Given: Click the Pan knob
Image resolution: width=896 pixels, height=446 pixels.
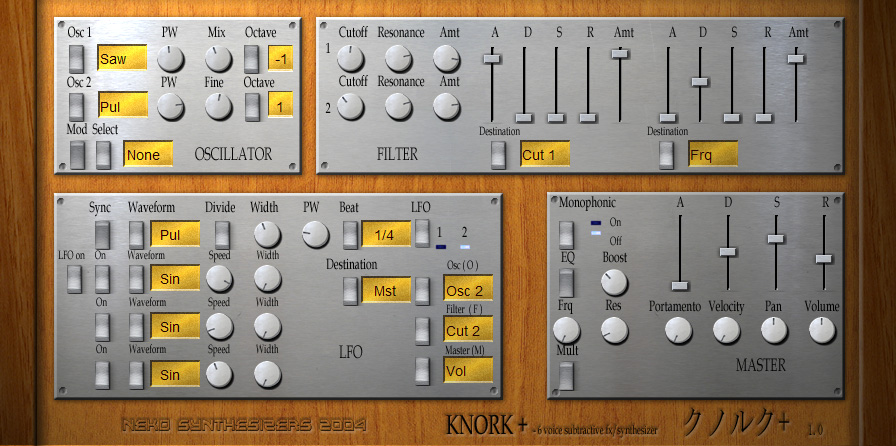Looking at the screenshot, I should click(774, 330).
